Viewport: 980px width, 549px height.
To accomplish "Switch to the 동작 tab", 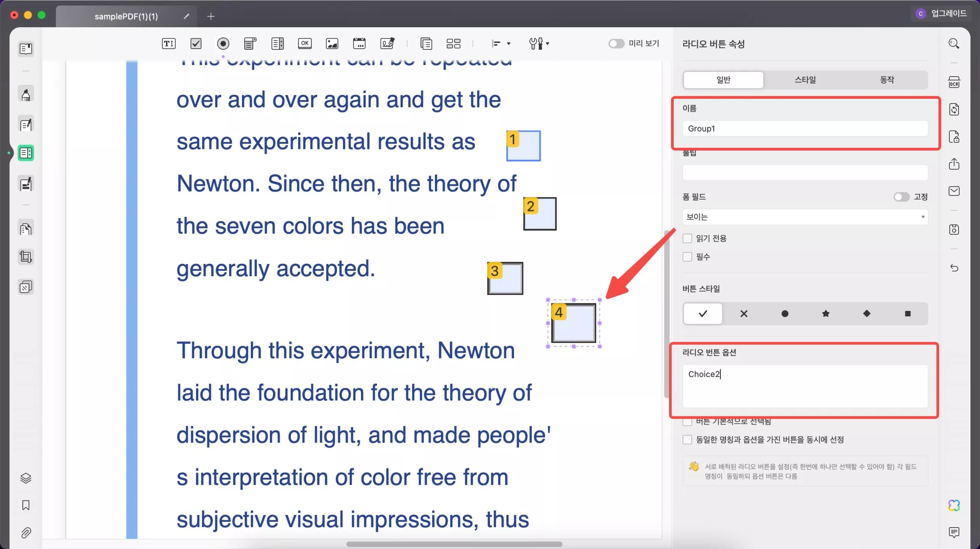I will point(887,80).
